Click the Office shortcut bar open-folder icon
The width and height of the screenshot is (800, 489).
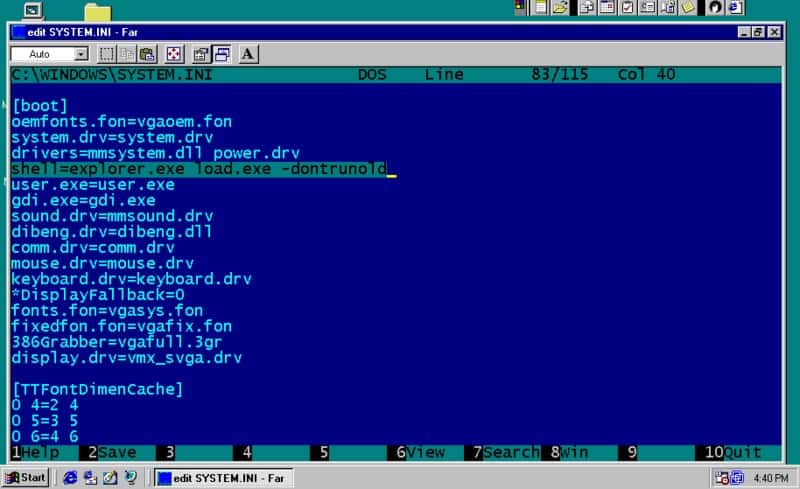tap(560, 7)
